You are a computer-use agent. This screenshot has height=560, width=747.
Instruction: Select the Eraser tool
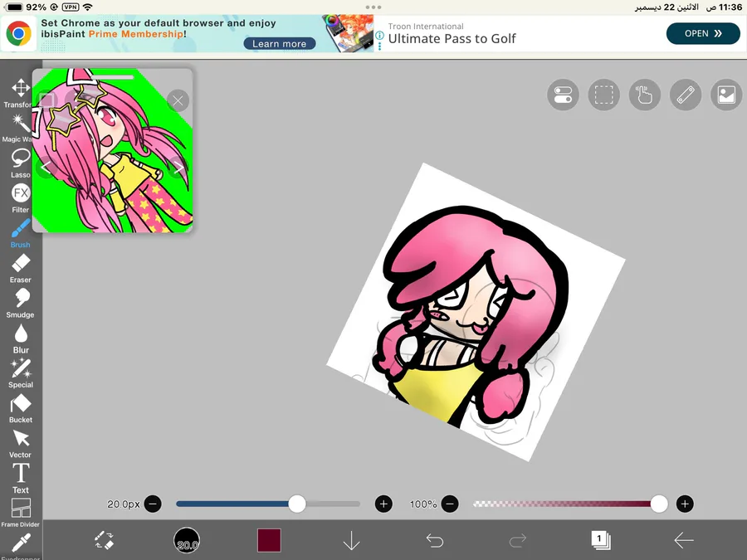(x=21, y=269)
